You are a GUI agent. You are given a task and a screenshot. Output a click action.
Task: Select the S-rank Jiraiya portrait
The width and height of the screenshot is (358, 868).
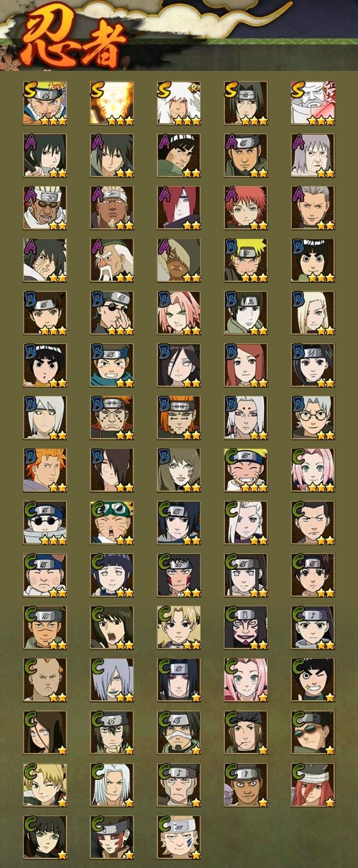click(x=179, y=103)
